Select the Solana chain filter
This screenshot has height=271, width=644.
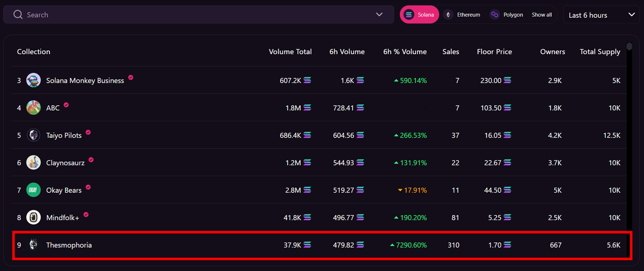pyautogui.click(x=420, y=14)
